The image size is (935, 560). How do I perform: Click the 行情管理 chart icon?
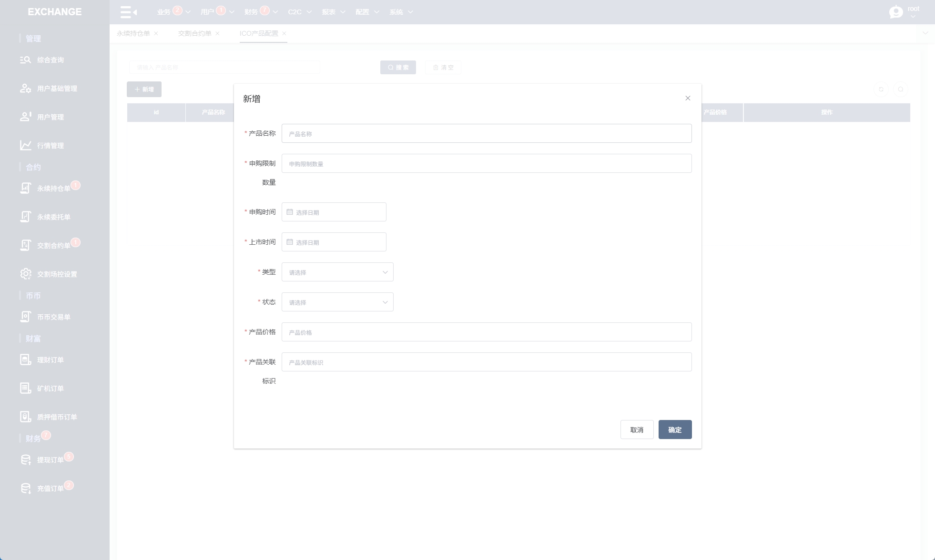pyautogui.click(x=25, y=145)
